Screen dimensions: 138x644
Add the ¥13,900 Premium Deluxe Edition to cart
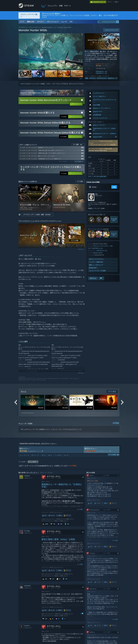(x=75, y=137)
